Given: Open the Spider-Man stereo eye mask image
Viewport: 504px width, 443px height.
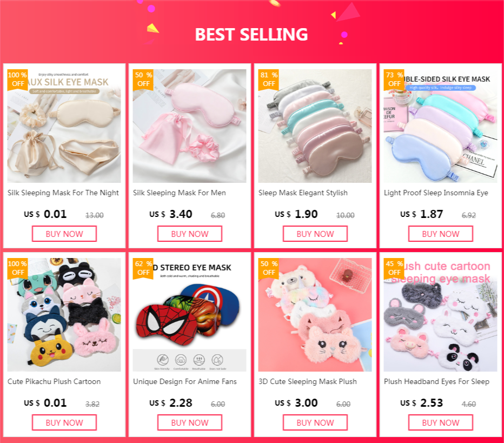Looking at the screenshot, I should click(x=190, y=315).
